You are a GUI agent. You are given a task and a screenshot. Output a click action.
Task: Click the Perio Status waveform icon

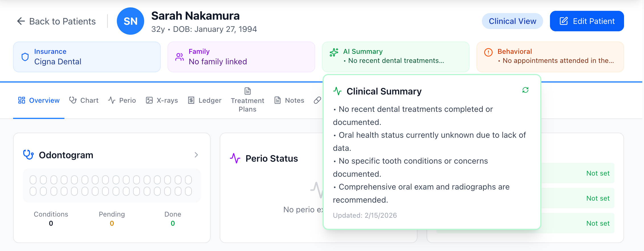pos(235,158)
